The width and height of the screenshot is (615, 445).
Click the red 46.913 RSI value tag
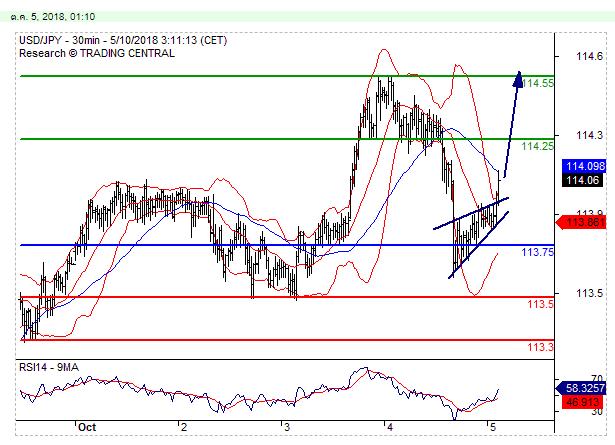pos(582,402)
